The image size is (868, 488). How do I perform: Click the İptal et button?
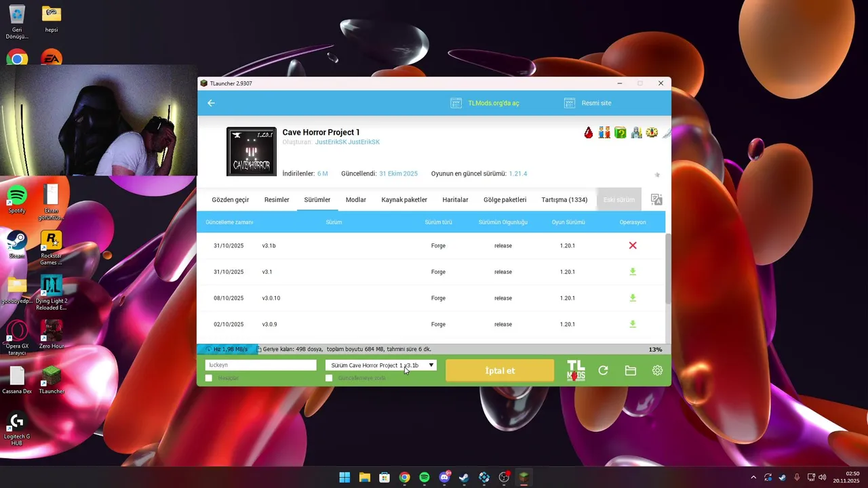(x=500, y=371)
